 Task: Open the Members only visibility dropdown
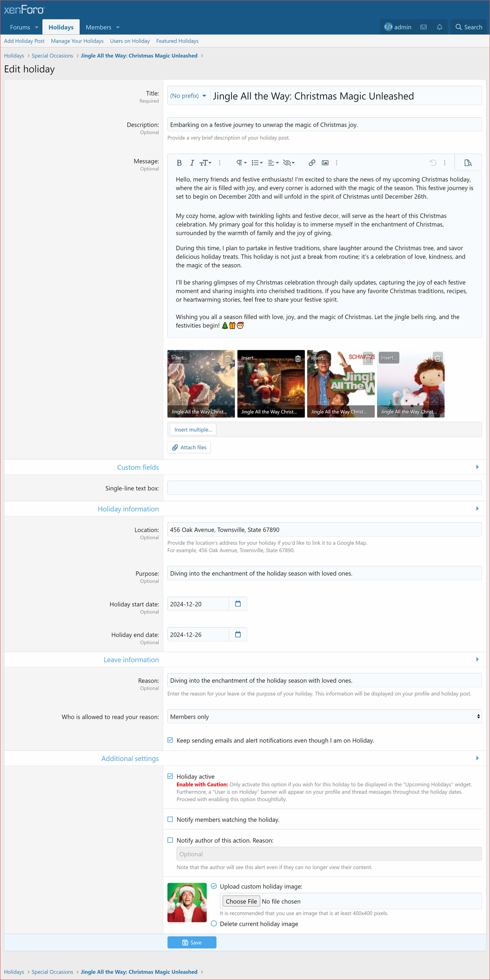pyautogui.click(x=324, y=716)
